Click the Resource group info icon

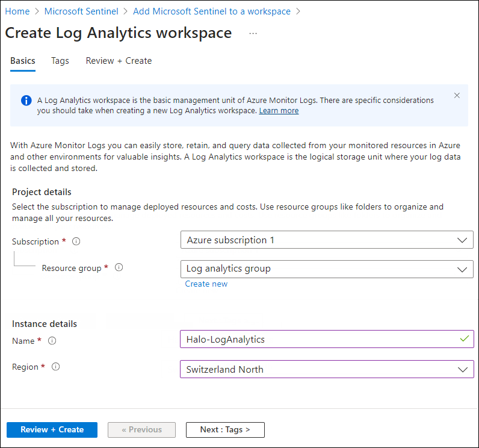[x=119, y=268]
